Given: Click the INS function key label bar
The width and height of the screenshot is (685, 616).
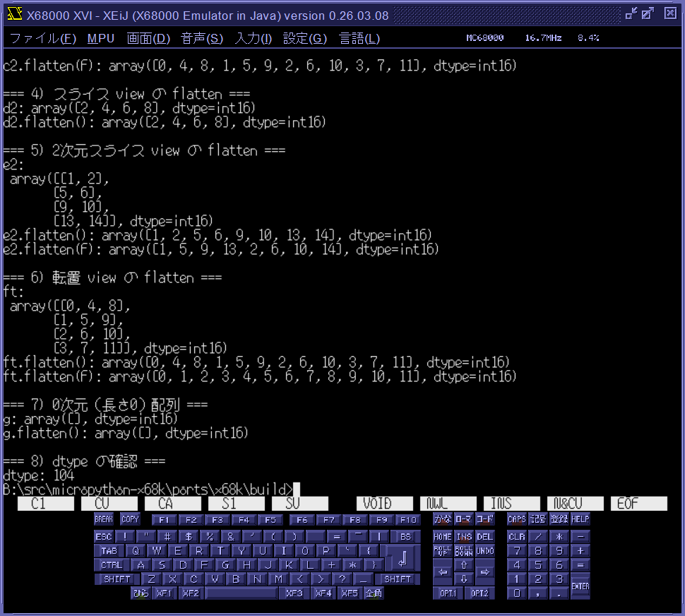Looking at the screenshot, I should coord(512,503).
